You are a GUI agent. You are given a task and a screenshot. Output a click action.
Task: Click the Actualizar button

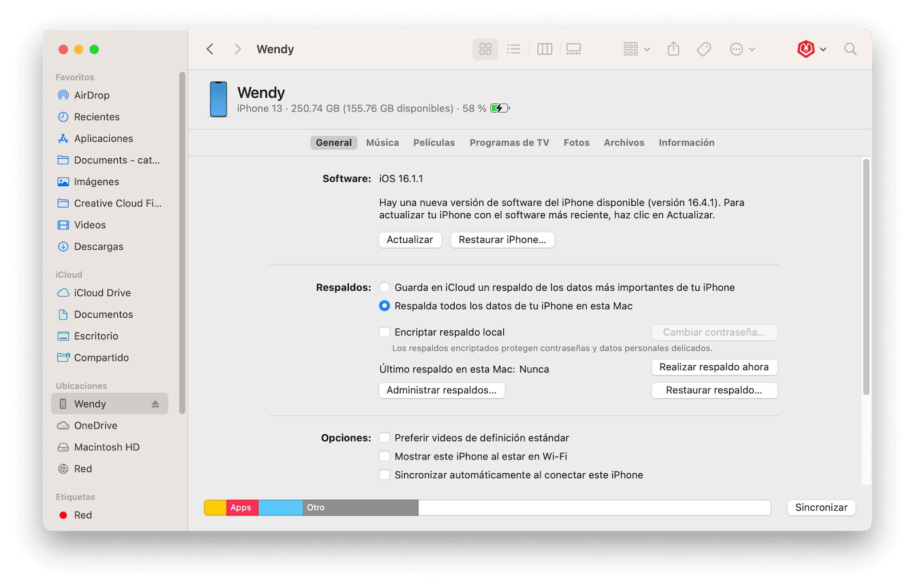[x=410, y=240]
